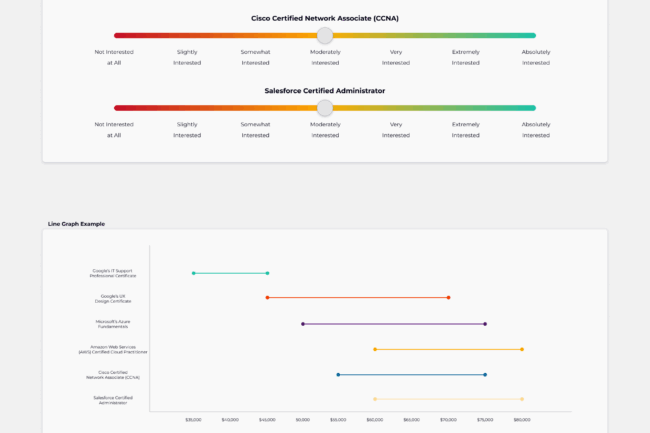
Task: Click the 'Line Graph Example' title
Action: coord(76,224)
